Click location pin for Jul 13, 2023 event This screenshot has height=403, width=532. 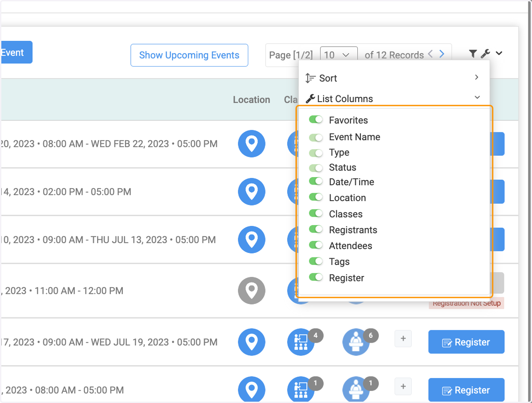[252, 240]
